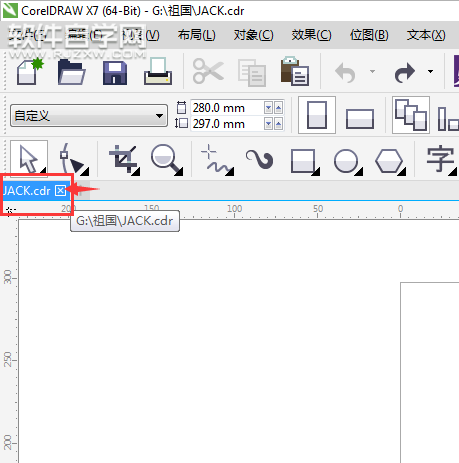Increase page width with the up stepper
The image size is (459, 463).
click(279, 108)
